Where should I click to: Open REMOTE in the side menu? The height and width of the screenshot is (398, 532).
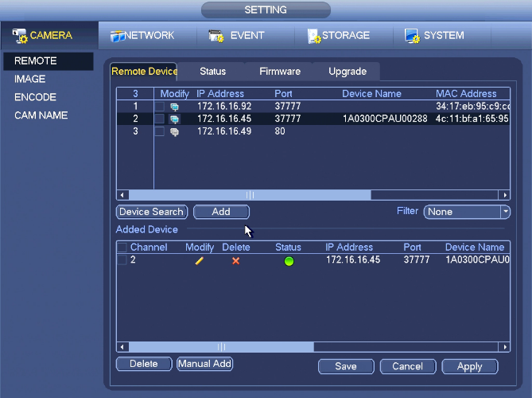49,61
